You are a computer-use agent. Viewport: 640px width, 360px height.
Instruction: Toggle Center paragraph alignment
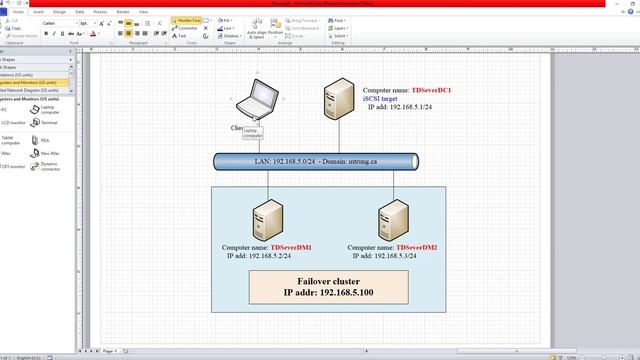(x=129, y=33)
